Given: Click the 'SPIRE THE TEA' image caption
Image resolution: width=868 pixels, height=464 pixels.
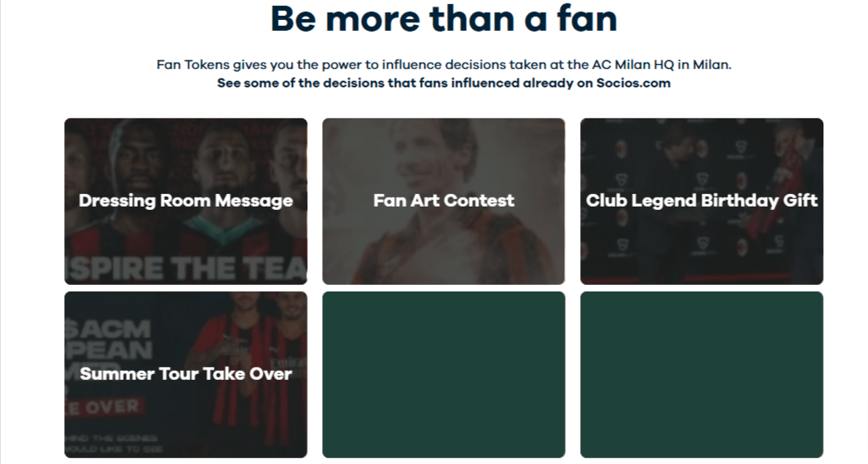Looking at the screenshot, I should [186, 268].
